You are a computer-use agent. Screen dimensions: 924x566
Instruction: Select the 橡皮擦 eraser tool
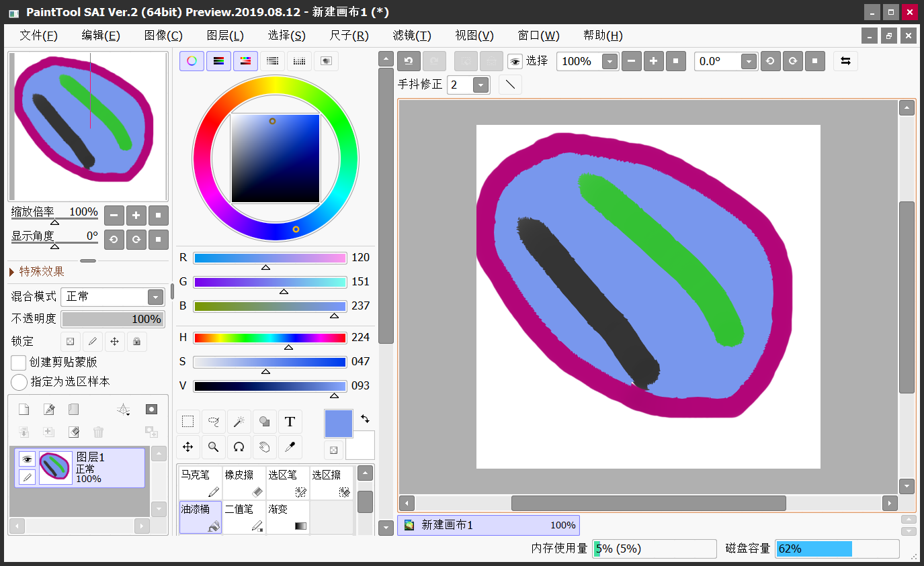pyautogui.click(x=243, y=483)
